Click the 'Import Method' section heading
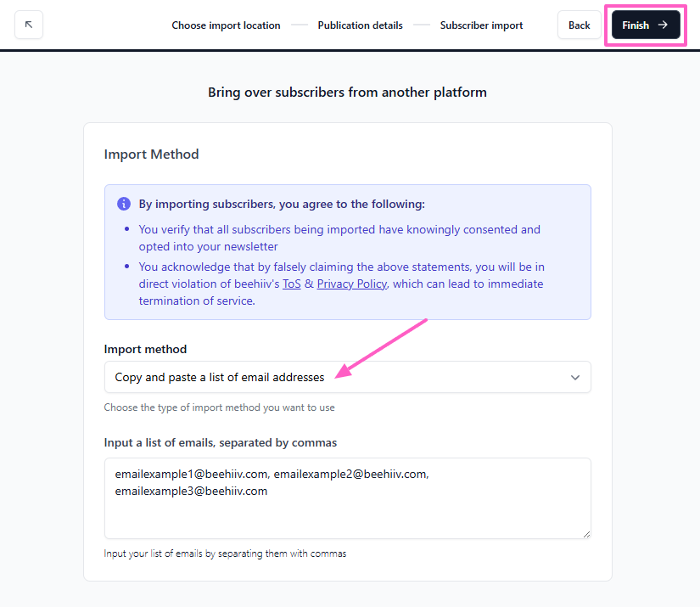The image size is (700, 607). (151, 155)
